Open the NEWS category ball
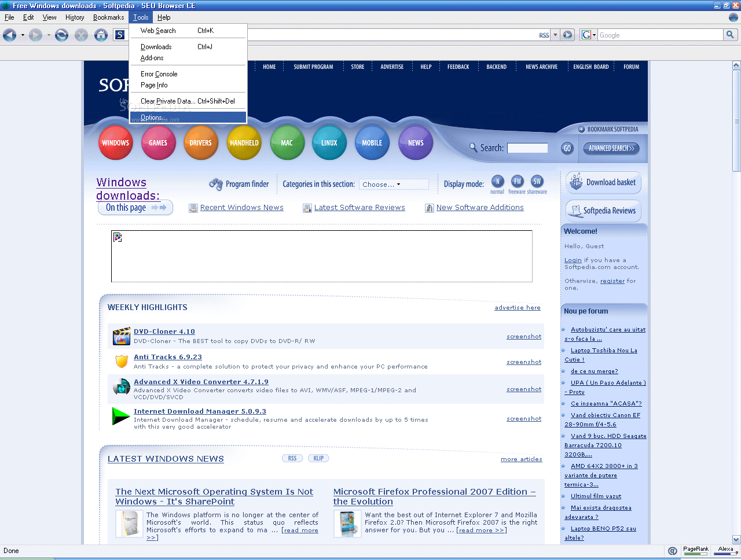741x560 pixels. [416, 142]
